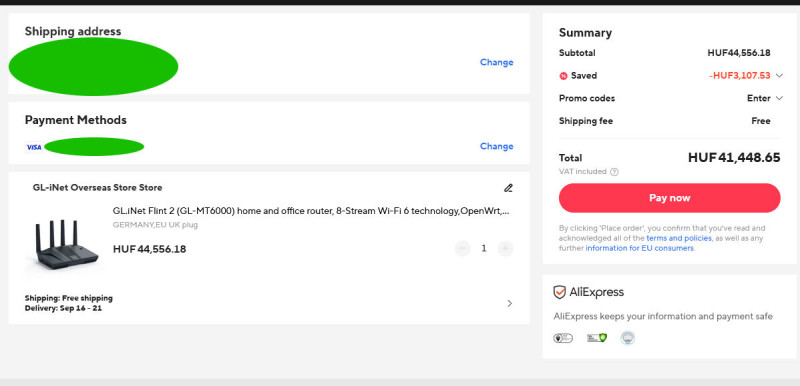Screen dimensions: 800x386
Task: Select the item price HUF44,556.18
Action: click(149, 249)
